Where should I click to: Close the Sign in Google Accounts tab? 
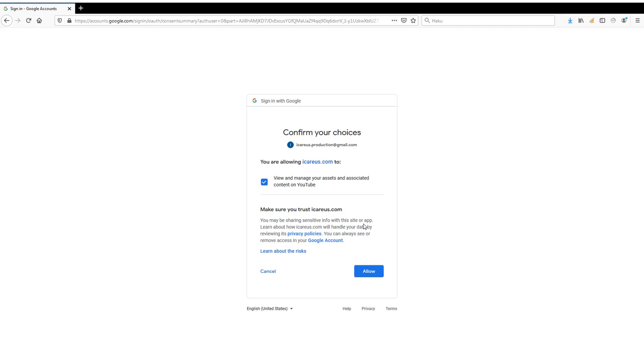(x=69, y=9)
